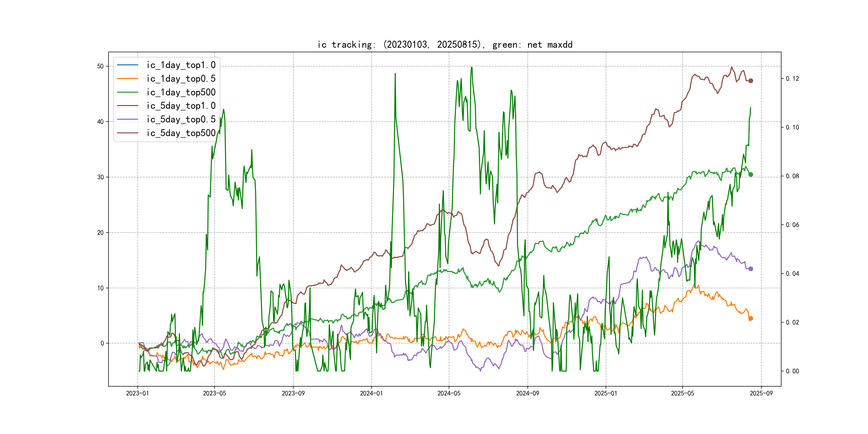
Task: Click the brown legend swatch for ic_5day_top500
Action: click(127, 133)
